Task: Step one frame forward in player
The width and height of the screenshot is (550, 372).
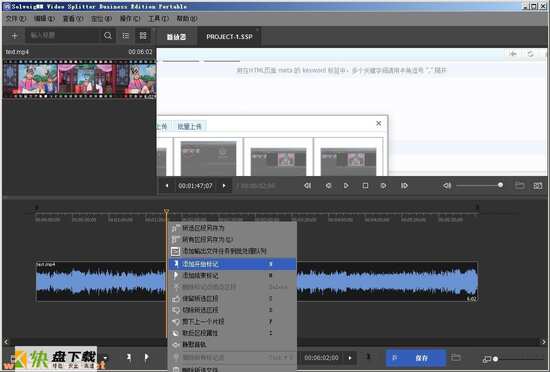Action: (383, 186)
